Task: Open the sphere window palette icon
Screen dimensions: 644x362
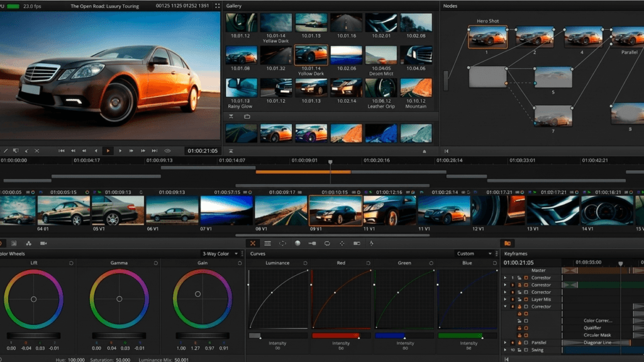Action: (x=297, y=244)
